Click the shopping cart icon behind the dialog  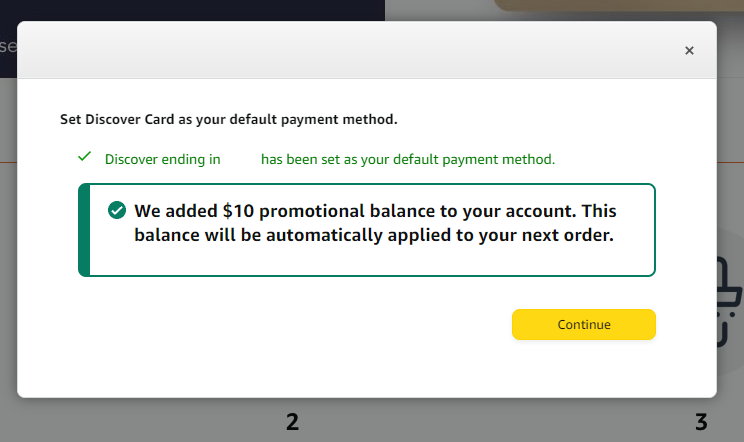pos(730,300)
